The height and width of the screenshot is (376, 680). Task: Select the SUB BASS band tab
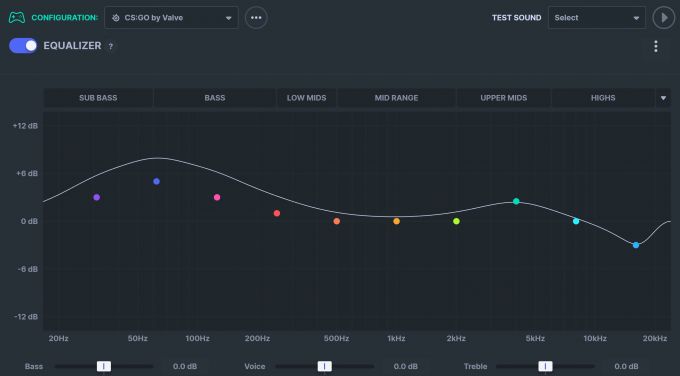98,98
